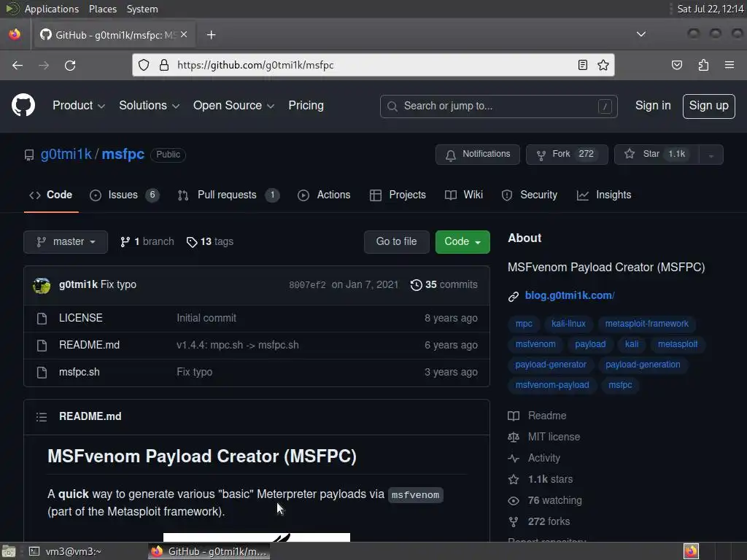Toggle reader view icon in address bar
The height and width of the screenshot is (560, 747).
click(x=583, y=65)
